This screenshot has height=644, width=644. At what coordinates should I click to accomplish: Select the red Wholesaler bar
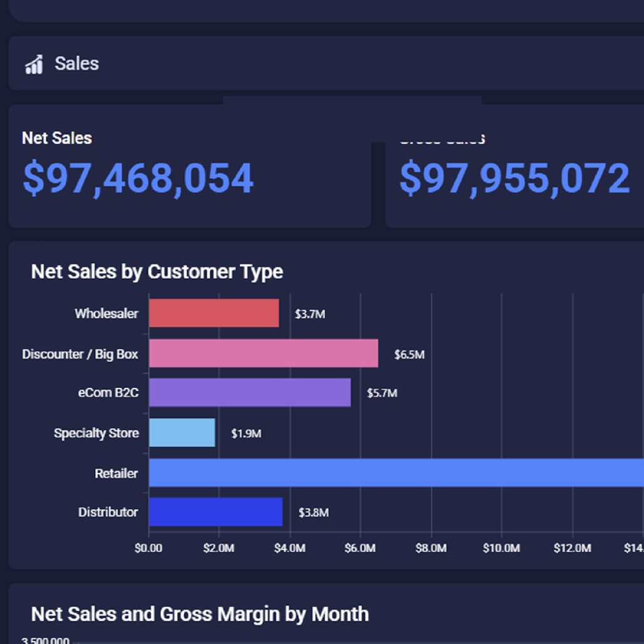[x=214, y=313]
